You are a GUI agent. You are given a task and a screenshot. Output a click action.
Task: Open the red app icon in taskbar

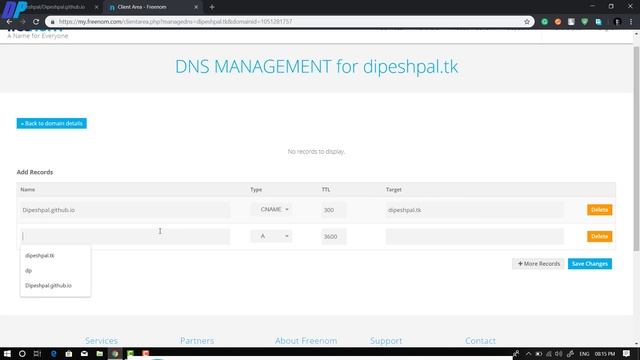[146, 353]
